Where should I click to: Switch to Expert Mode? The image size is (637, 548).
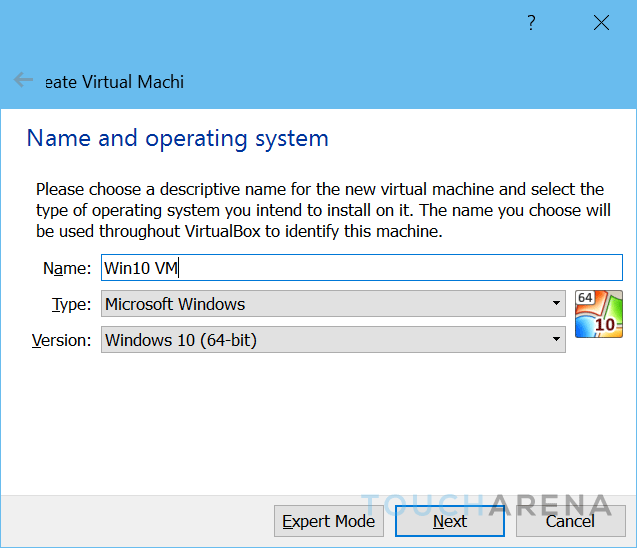(329, 521)
